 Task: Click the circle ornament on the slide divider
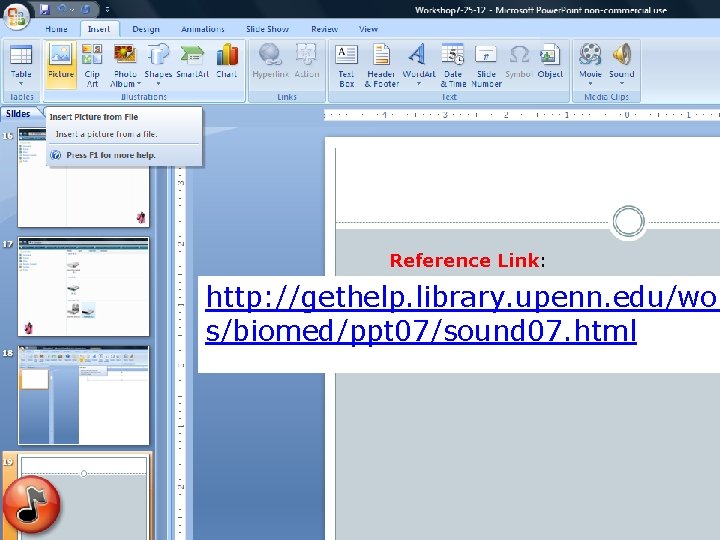pos(628,222)
